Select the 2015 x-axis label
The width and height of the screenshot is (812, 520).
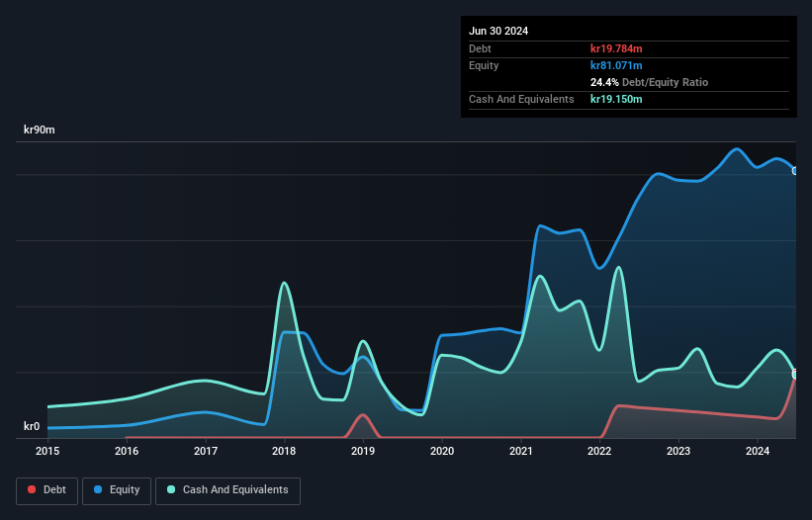[x=47, y=451]
